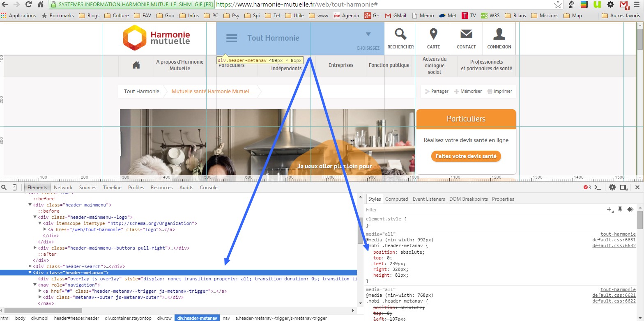The height and width of the screenshot is (321, 644).
Task: Open the Autres favoris bookmarks folder
Action: pyautogui.click(x=621, y=16)
